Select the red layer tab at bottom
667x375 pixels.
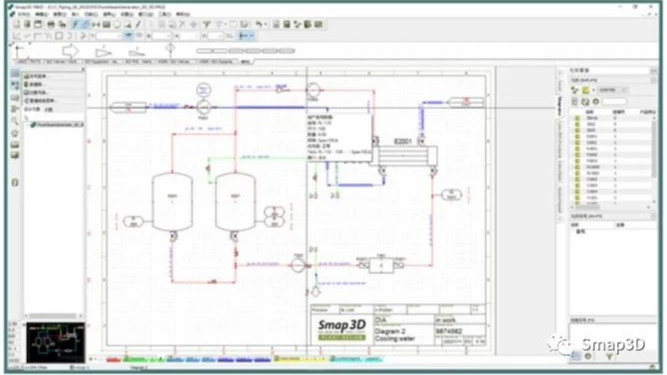tap(113, 360)
